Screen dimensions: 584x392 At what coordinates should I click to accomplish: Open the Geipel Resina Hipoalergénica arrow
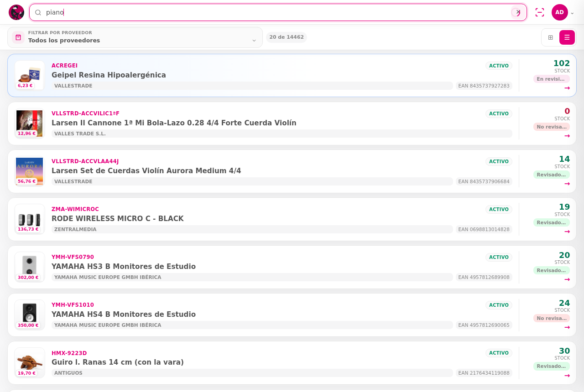point(567,88)
